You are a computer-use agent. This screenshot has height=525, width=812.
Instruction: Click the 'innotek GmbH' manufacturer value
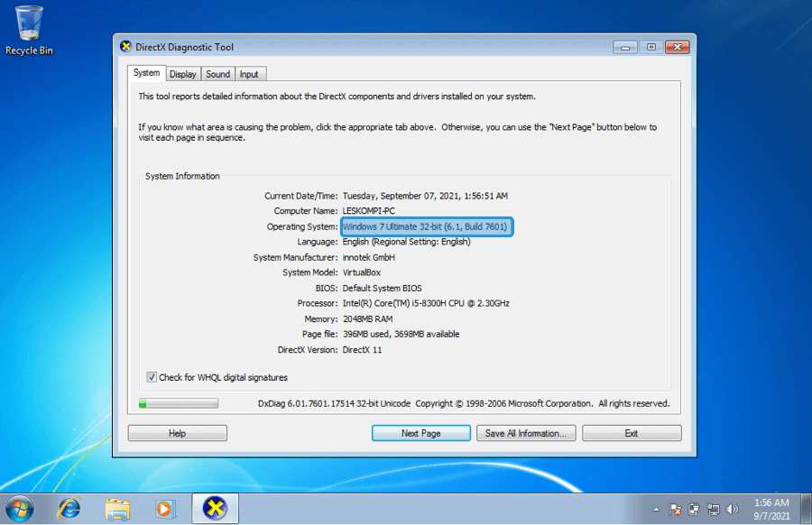pos(368,257)
